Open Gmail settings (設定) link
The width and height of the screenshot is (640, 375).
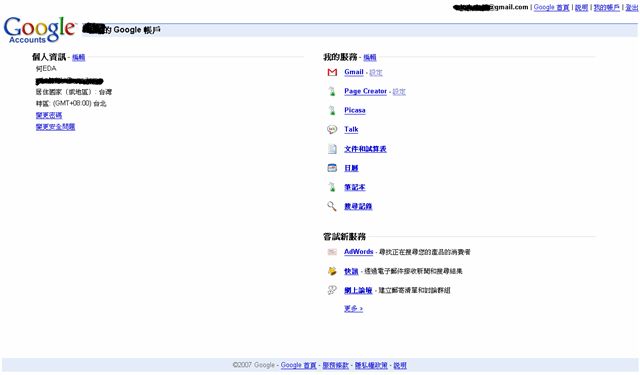[x=376, y=73]
